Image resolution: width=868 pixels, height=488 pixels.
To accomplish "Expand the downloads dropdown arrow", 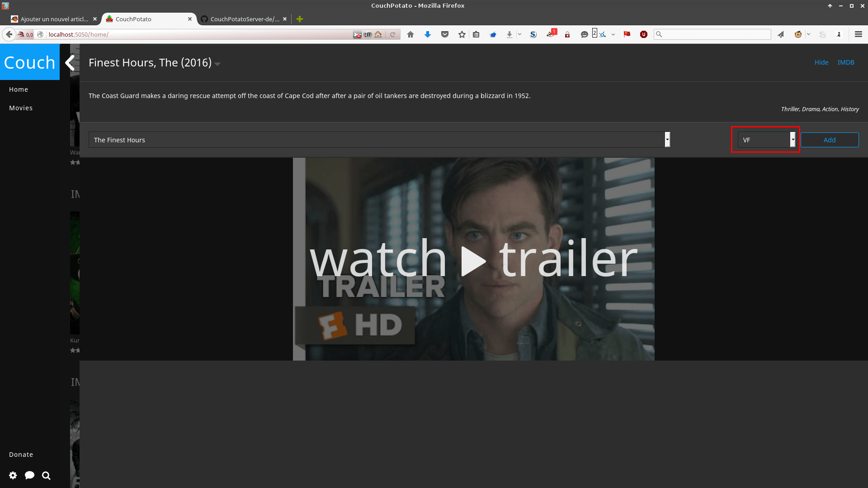I will click(520, 34).
